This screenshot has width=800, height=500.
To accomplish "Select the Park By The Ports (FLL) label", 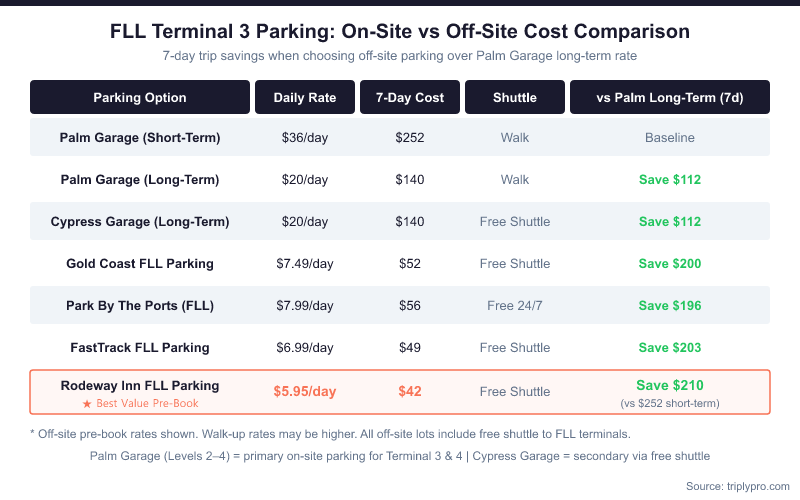I will (140, 306).
